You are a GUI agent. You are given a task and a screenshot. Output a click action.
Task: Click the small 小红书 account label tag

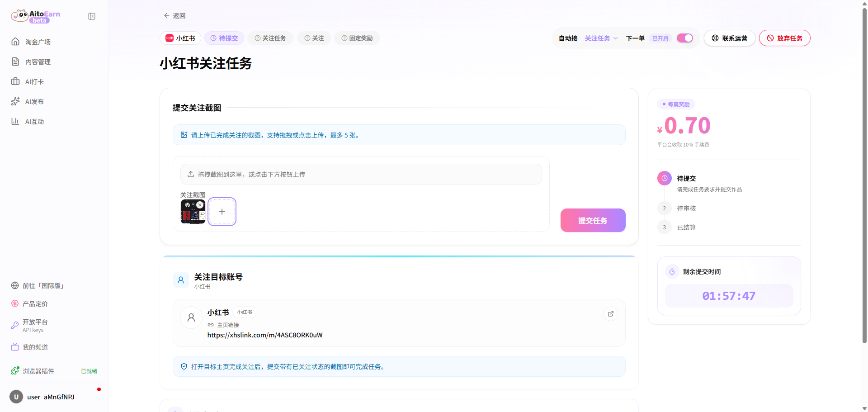[245, 312]
